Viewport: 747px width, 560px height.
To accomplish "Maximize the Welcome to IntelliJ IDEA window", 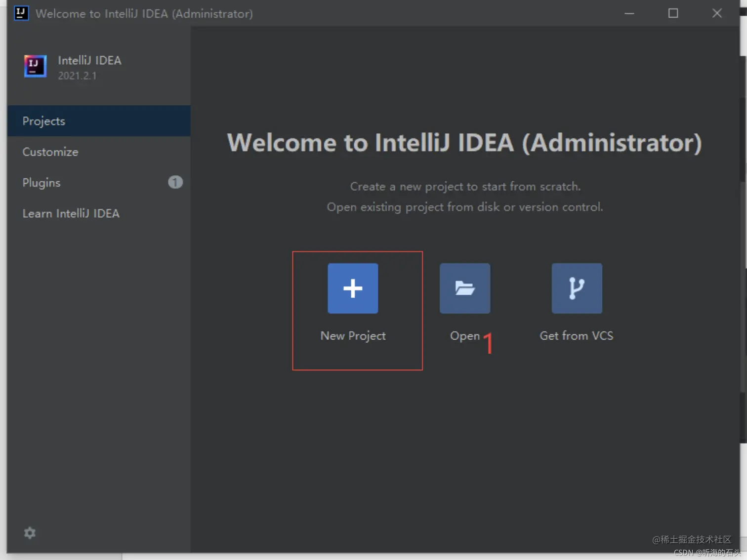I will pos(673,13).
